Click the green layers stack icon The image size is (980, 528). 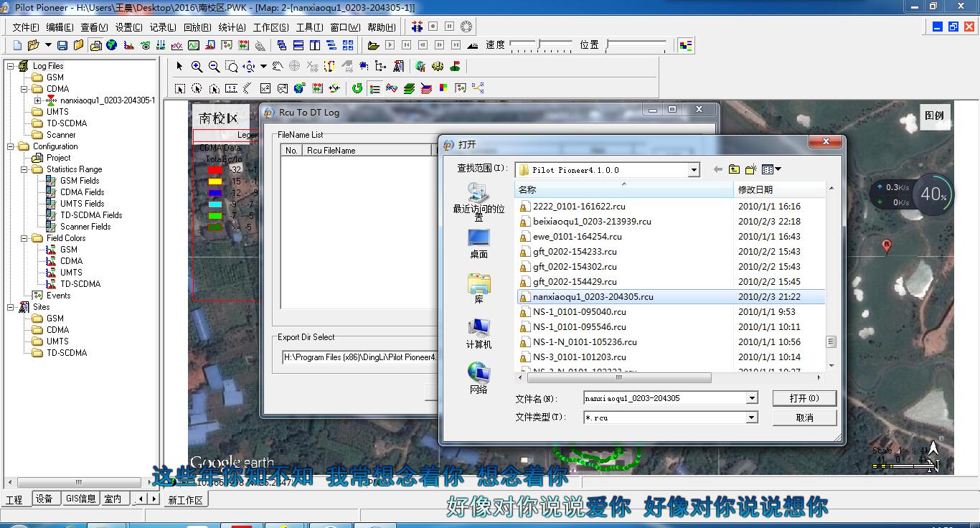[x=409, y=88]
